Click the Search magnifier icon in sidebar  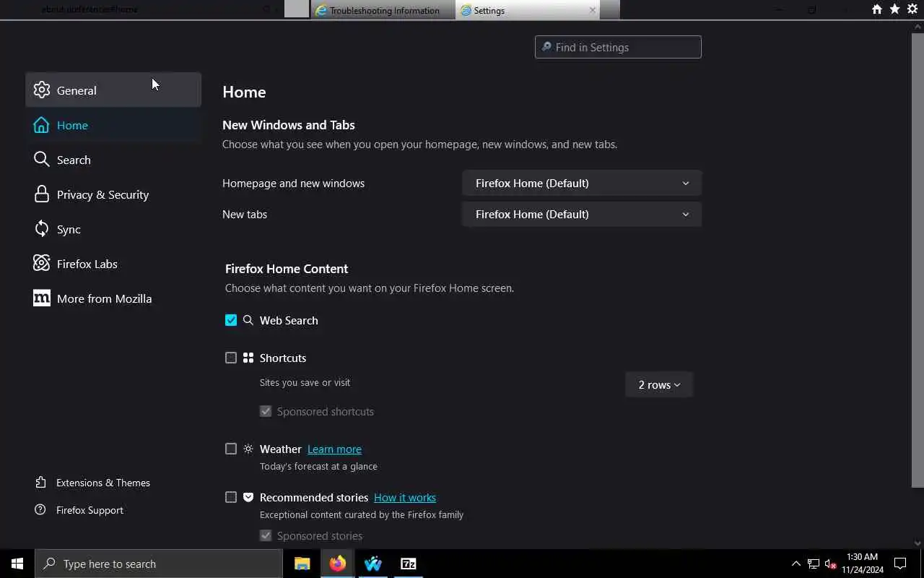point(42,160)
